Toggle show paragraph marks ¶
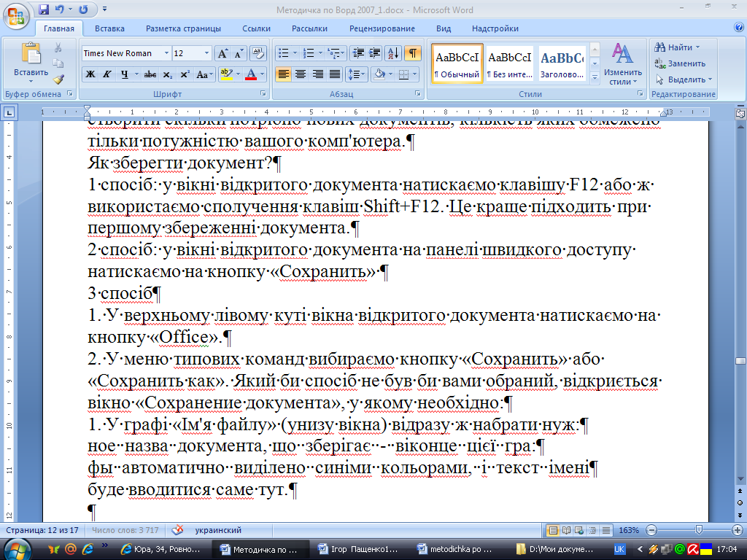The height and width of the screenshot is (560, 747). tap(413, 53)
